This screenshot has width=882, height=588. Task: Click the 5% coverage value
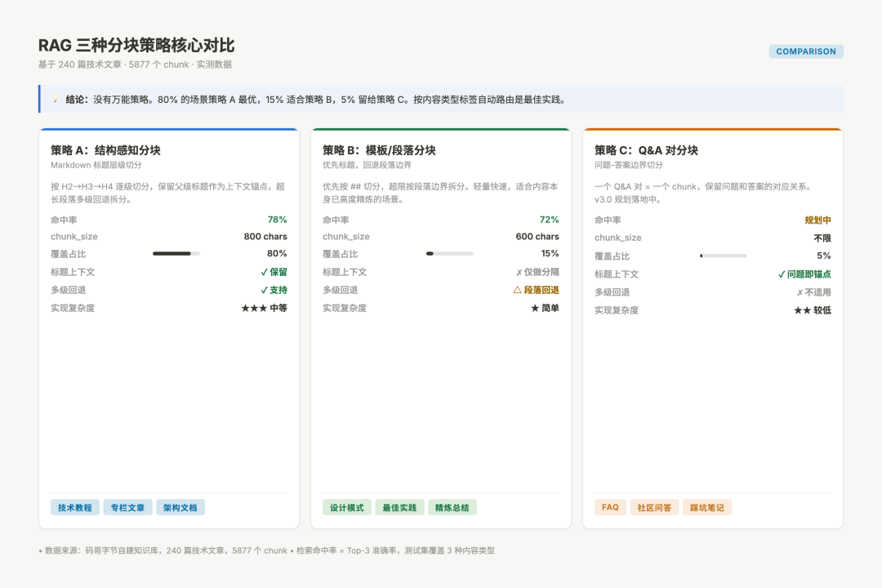(823, 256)
